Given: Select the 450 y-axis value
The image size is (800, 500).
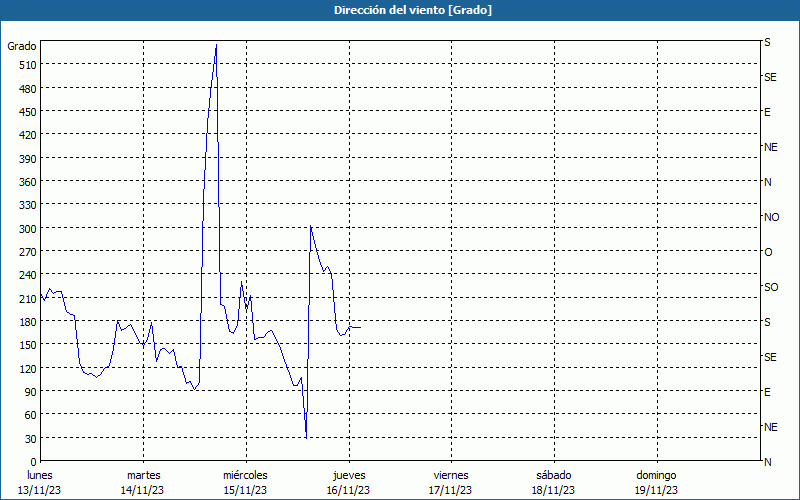Looking at the screenshot, I should click(28, 112).
